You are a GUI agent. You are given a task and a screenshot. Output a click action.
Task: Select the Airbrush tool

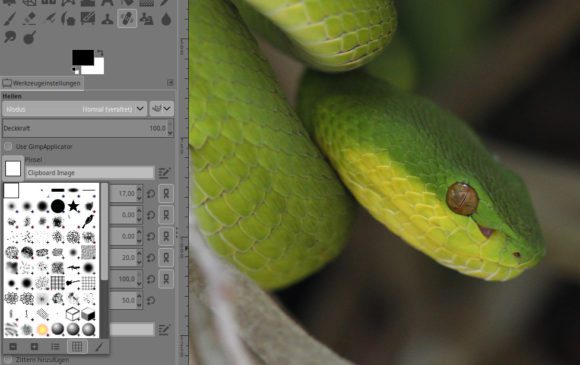pyautogui.click(x=49, y=19)
